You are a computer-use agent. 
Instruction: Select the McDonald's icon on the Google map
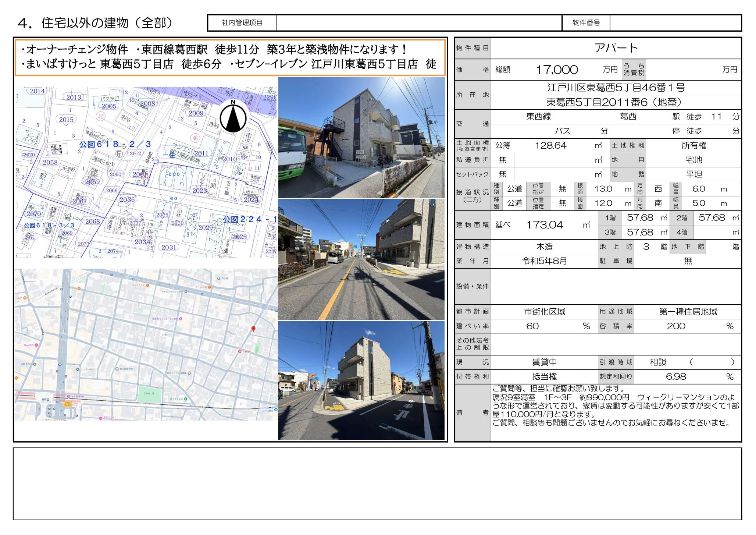coord(147,285)
